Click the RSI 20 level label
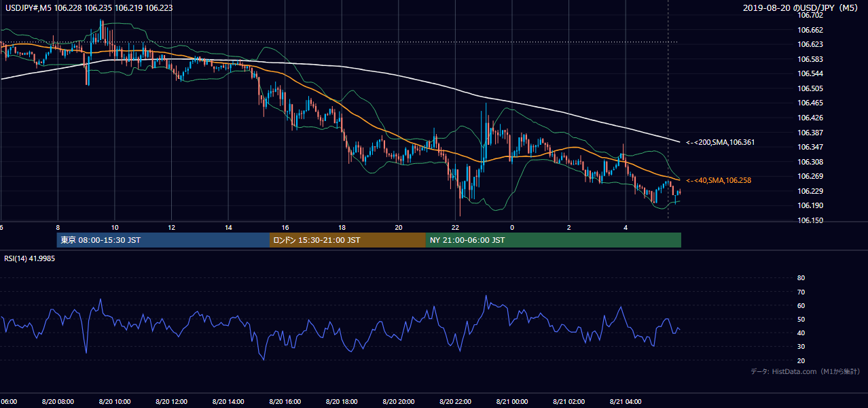This screenshot has width=868, height=408. [x=801, y=360]
